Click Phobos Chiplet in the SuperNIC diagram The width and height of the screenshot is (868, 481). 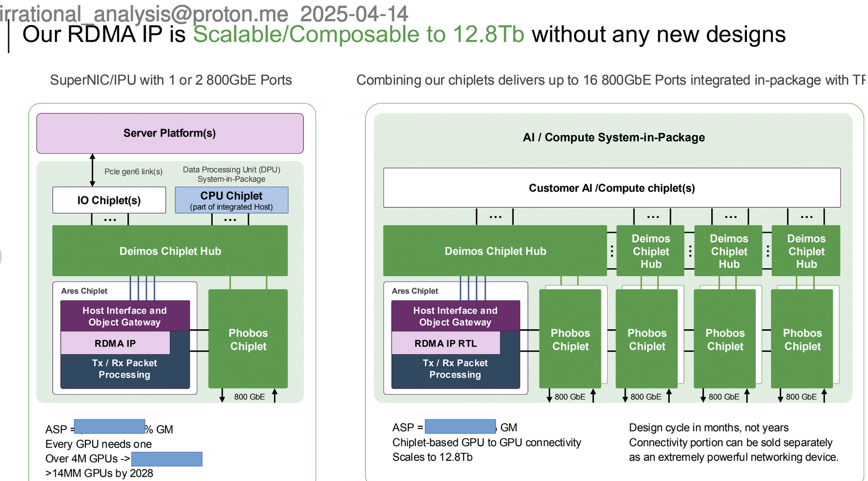click(x=248, y=339)
